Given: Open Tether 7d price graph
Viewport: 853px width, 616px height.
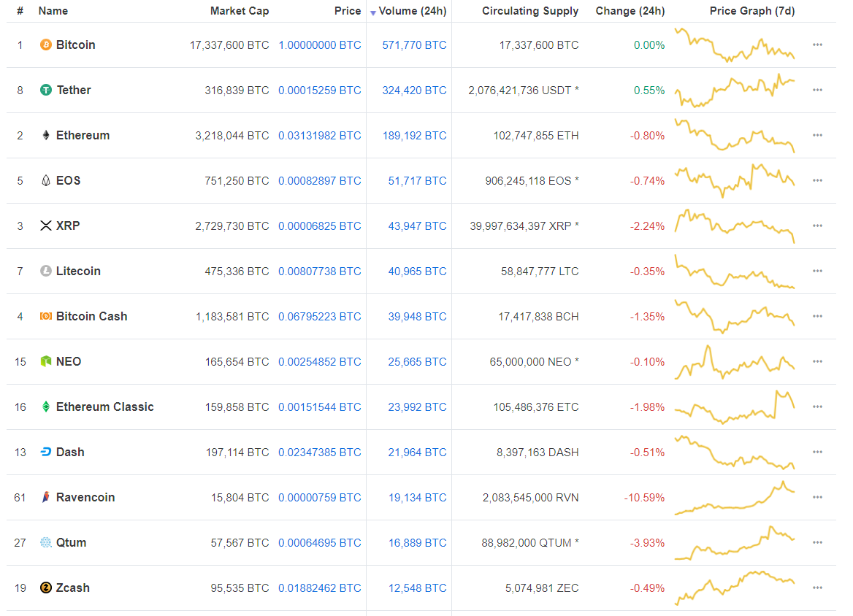Looking at the screenshot, I should pos(735,90).
